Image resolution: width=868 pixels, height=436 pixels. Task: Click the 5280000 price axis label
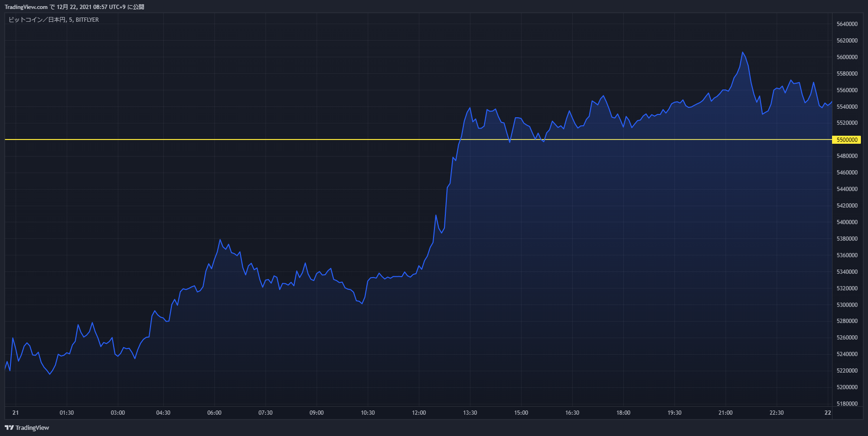point(847,321)
